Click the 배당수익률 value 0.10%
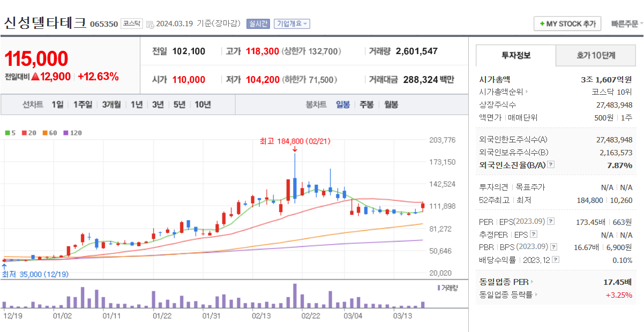 tap(623, 260)
